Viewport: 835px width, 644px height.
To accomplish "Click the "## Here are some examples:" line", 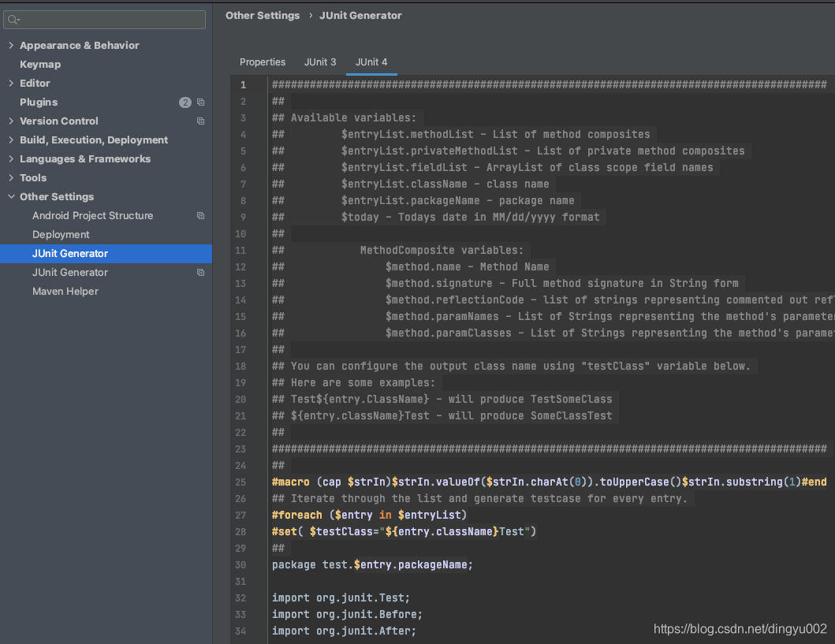I will [x=353, y=382].
